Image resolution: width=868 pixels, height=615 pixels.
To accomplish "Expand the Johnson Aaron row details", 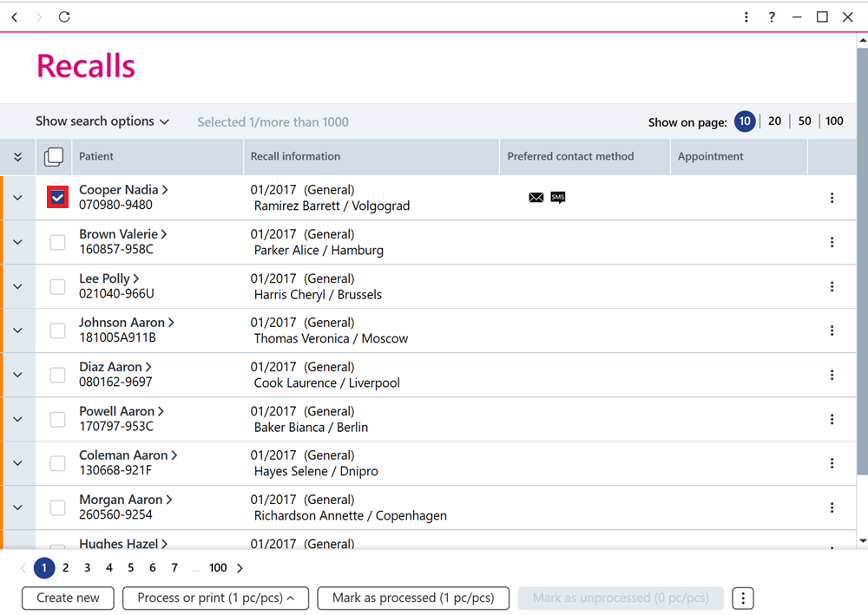I will coord(17,330).
